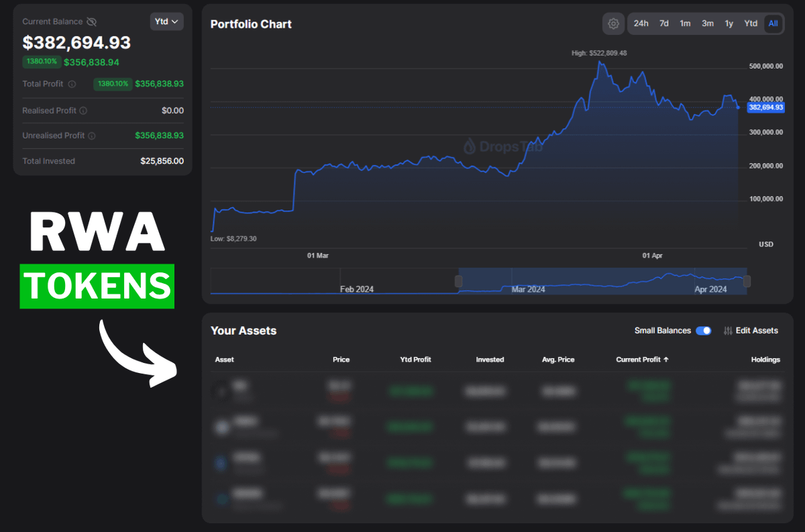Click the All timeframe button
The image size is (805, 532).
click(x=773, y=23)
